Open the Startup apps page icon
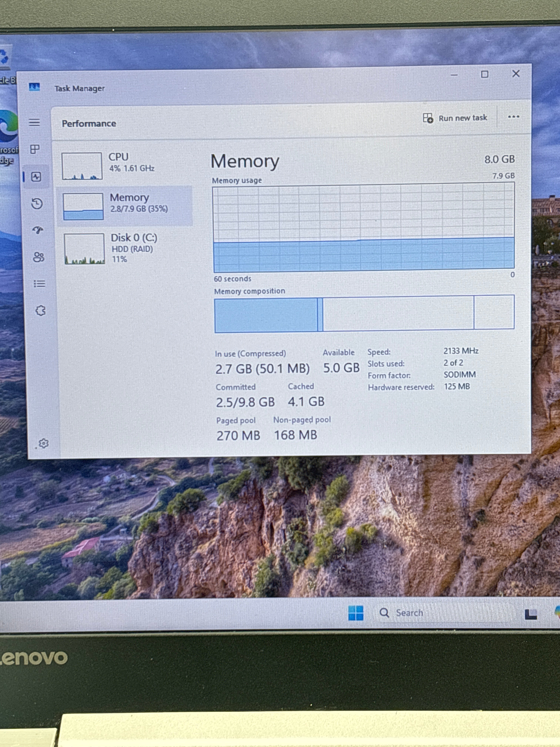Image resolution: width=560 pixels, height=747 pixels. point(38,230)
